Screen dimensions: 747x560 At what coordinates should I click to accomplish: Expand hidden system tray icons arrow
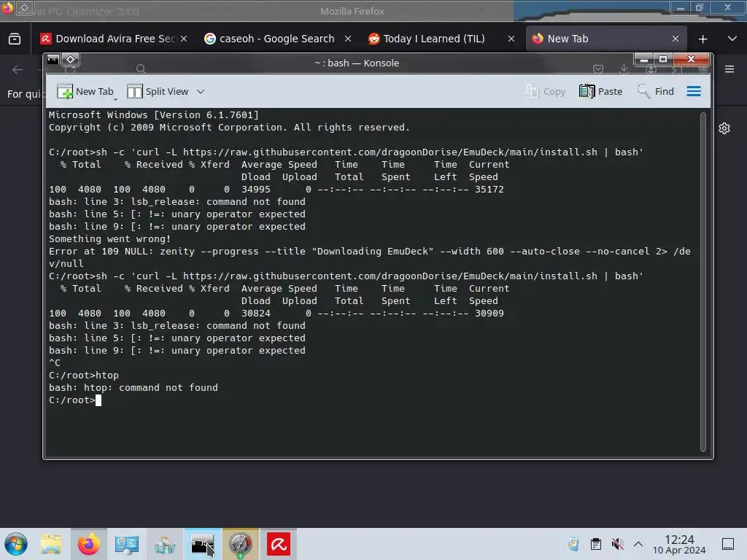638,544
